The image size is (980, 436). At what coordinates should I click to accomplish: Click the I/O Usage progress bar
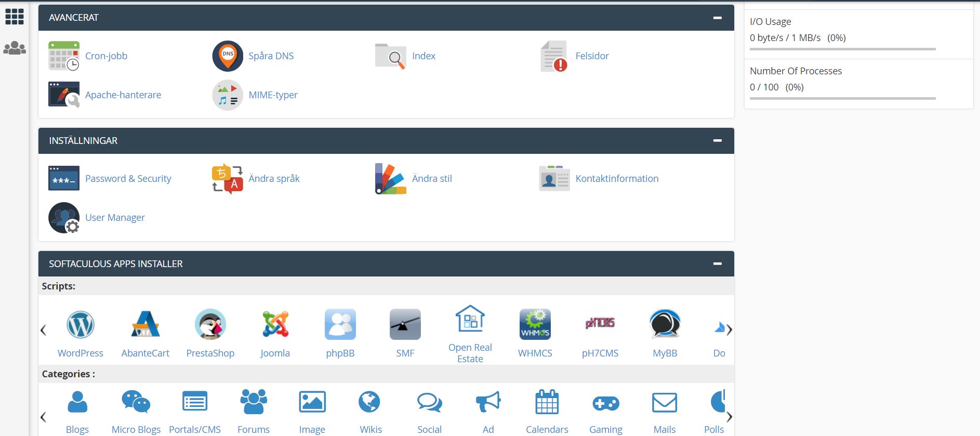[843, 49]
